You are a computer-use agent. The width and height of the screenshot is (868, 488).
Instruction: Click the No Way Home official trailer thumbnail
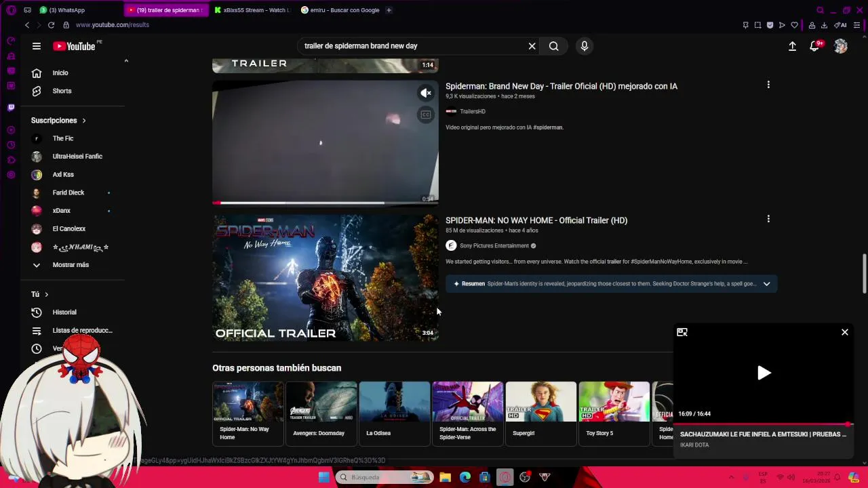click(325, 278)
